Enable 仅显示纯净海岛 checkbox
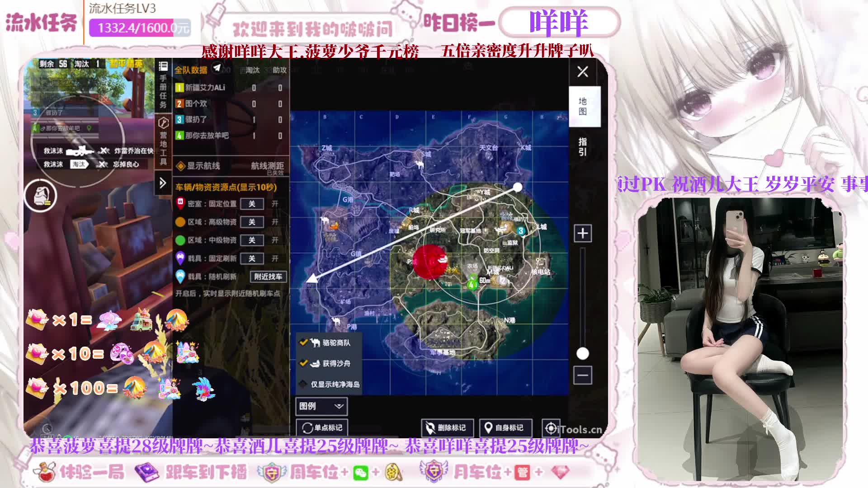The height and width of the screenshot is (488, 868). click(x=304, y=384)
